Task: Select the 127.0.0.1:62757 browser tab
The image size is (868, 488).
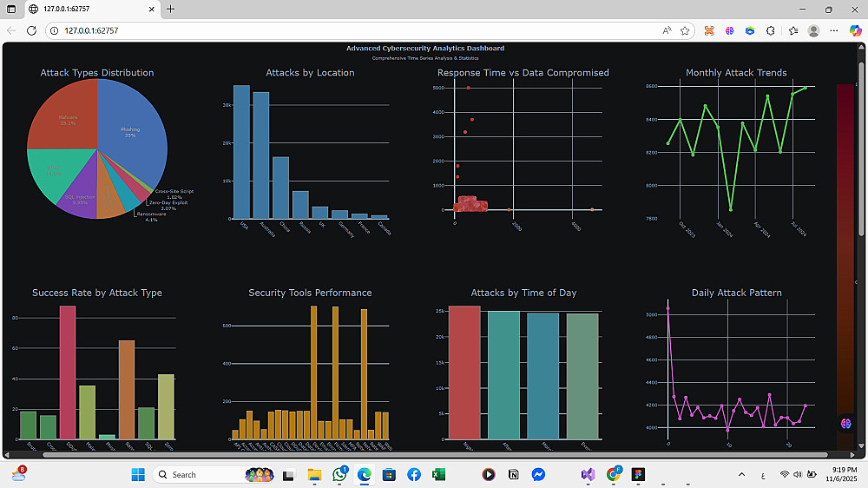Action: (93, 9)
